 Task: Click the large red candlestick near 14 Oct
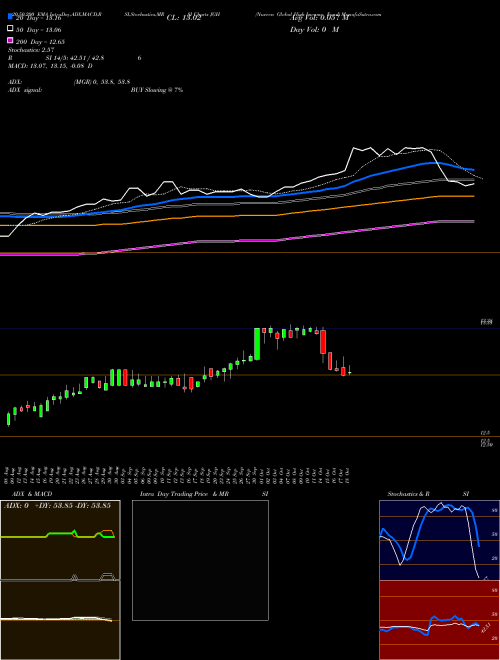pos(323,342)
